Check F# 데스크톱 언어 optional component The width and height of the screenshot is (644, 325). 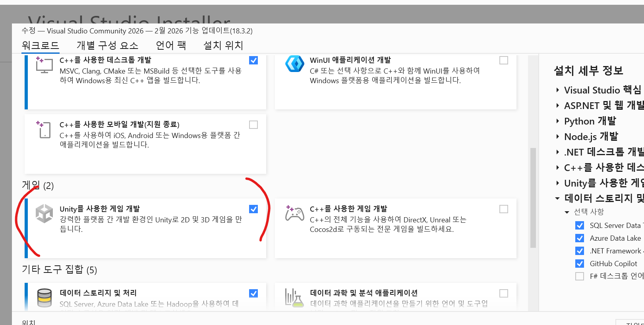click(x=580, y=276)
